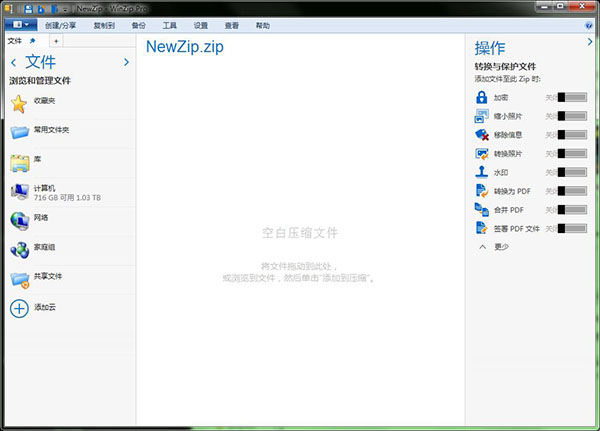Click the second quick-access icon beside the save icon
The image size is (600, 431).
(x=41, y=8)
